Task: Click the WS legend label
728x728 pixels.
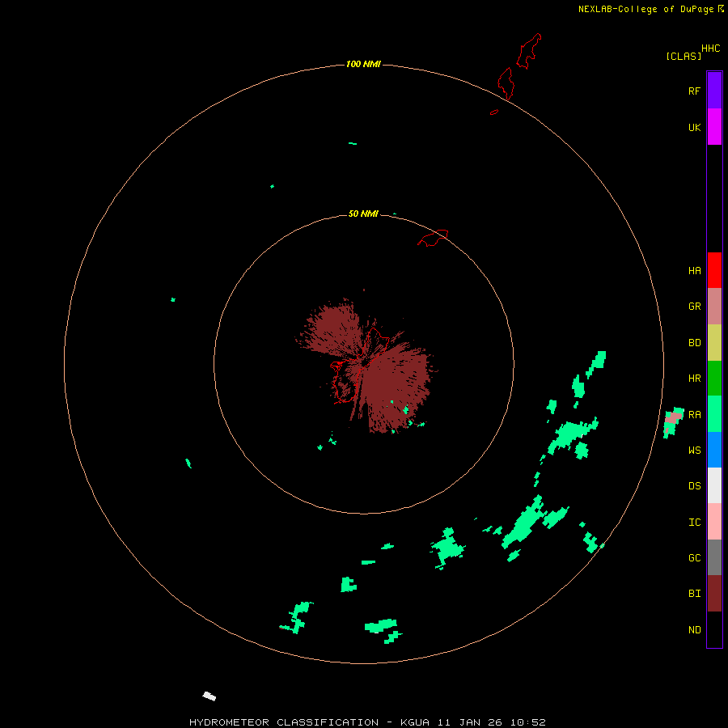Action: [694, 451]
